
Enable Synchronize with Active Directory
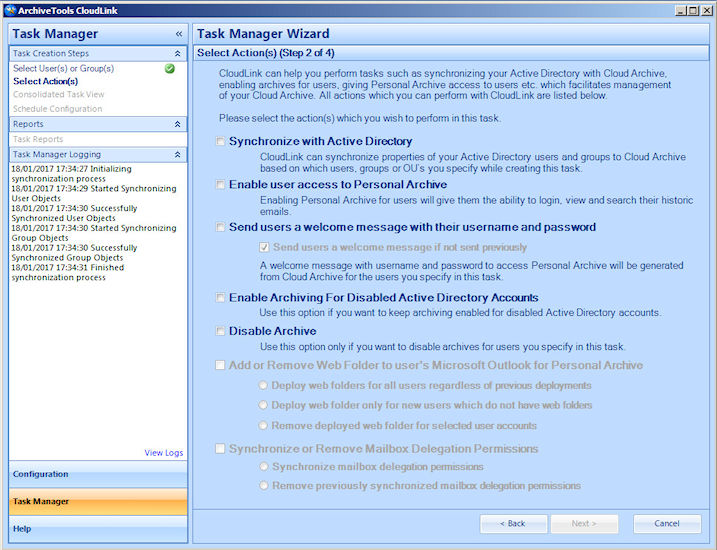pyautogui.click(x=220, y=141)
